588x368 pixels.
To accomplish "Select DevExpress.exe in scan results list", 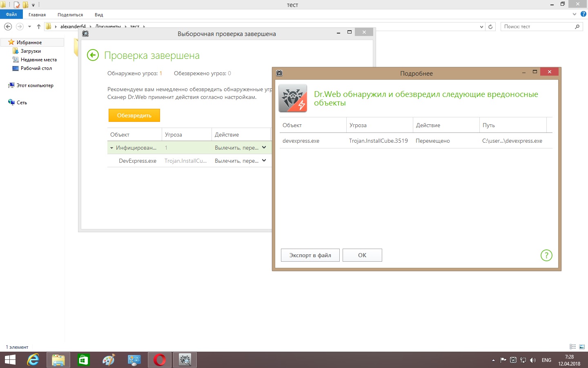I will (x=138, y=161).
